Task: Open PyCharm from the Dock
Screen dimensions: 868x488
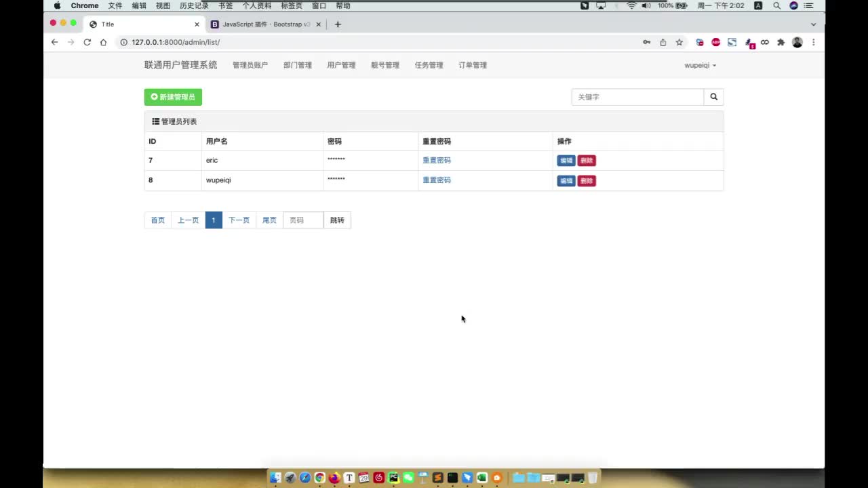Action: [393, 478]
